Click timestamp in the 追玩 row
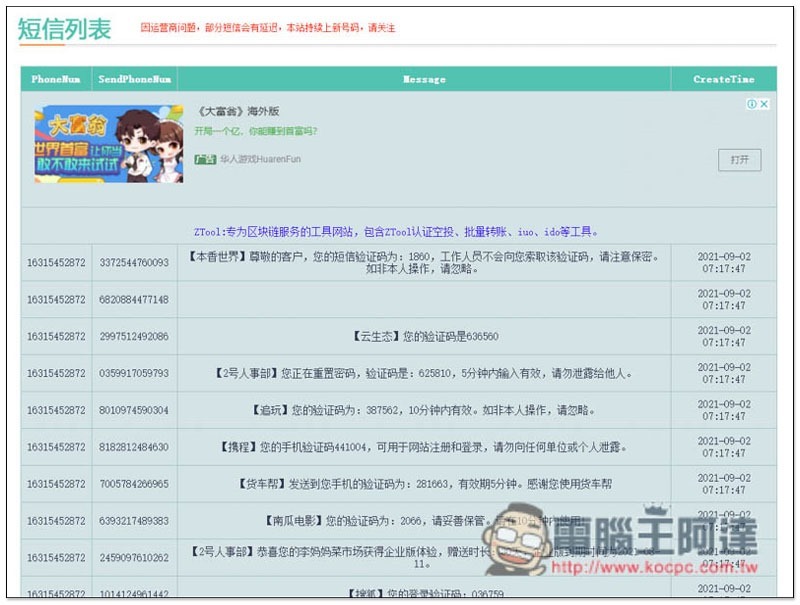800x605 pixels. (724, 410)
